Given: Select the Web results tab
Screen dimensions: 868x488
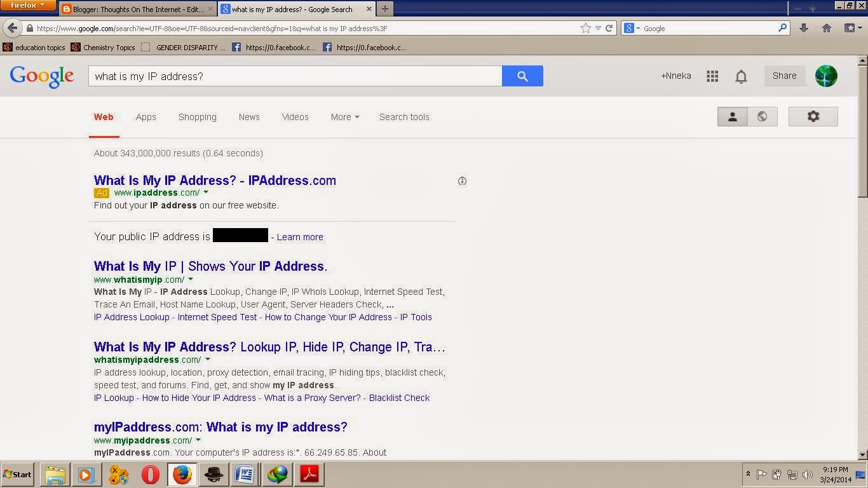Looking at the screenshot, I should 104,117.
